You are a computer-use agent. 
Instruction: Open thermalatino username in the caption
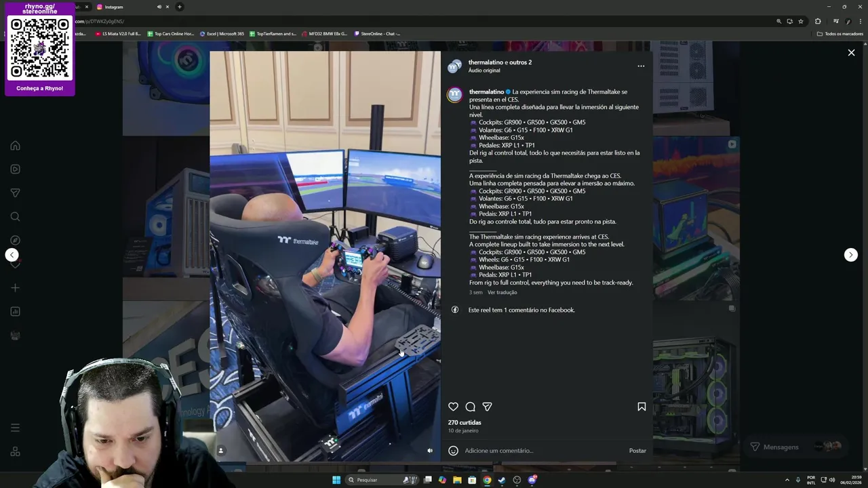click(x=486, y=91)
